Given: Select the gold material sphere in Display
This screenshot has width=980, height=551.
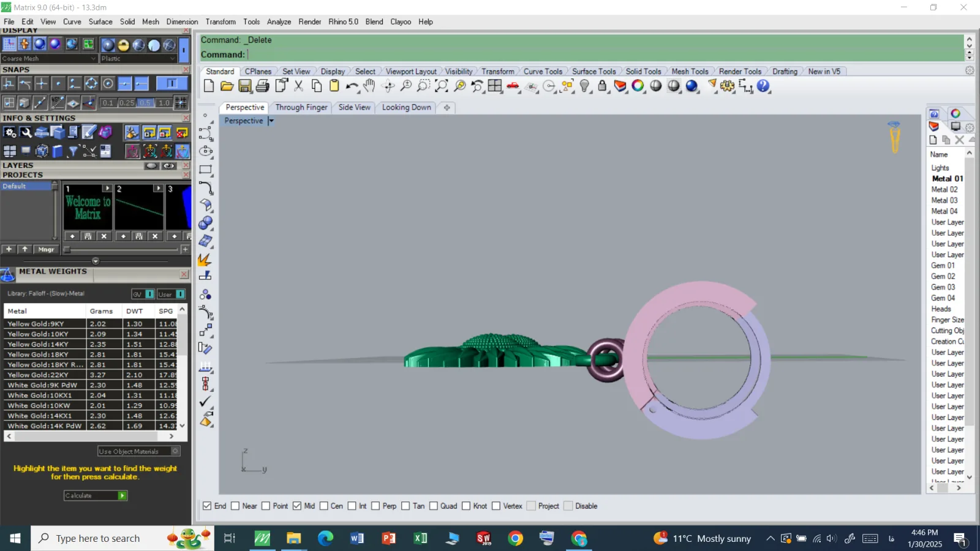Looking at the screenshot, I should coord(123,45).
